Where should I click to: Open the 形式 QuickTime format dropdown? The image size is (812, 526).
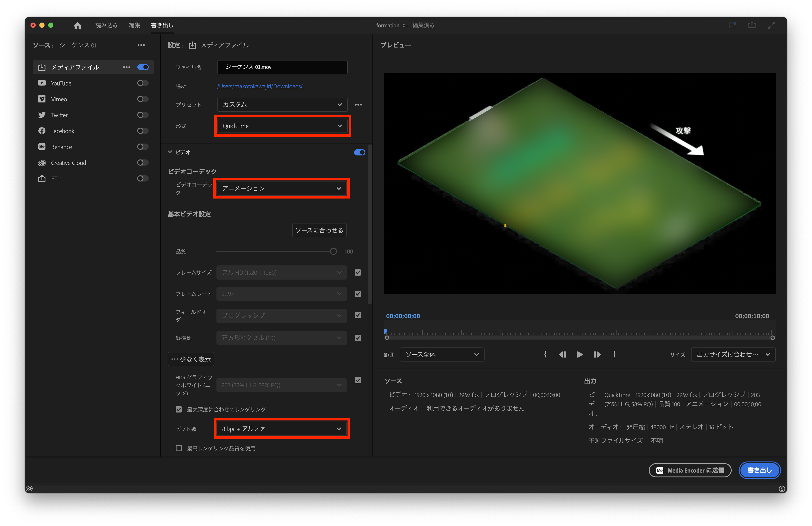pos(282,126)
